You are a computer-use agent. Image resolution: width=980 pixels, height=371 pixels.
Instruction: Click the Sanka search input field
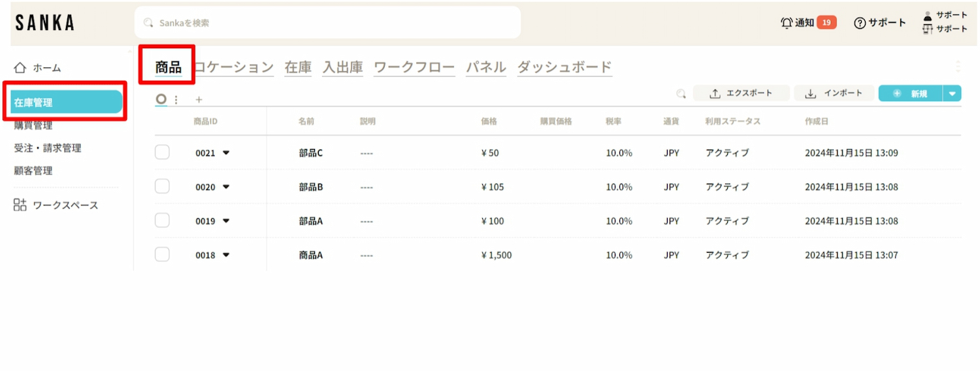(327, 23)
